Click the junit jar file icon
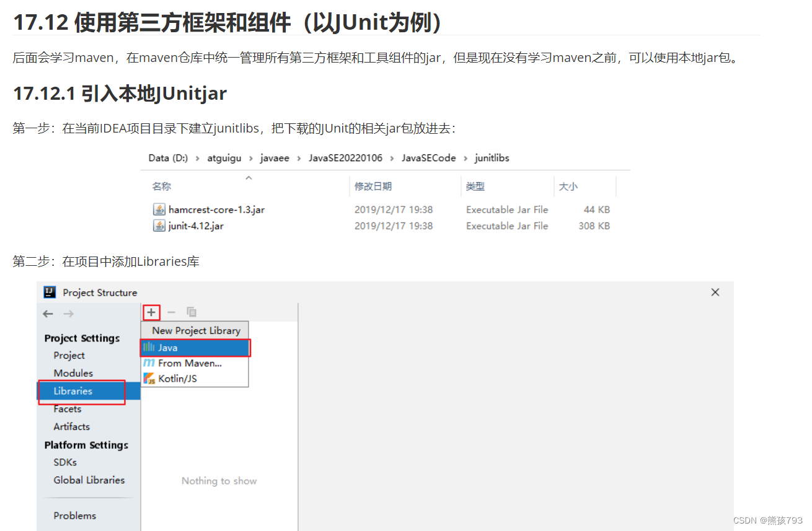 pyautogui.click(x=159, y=226)
